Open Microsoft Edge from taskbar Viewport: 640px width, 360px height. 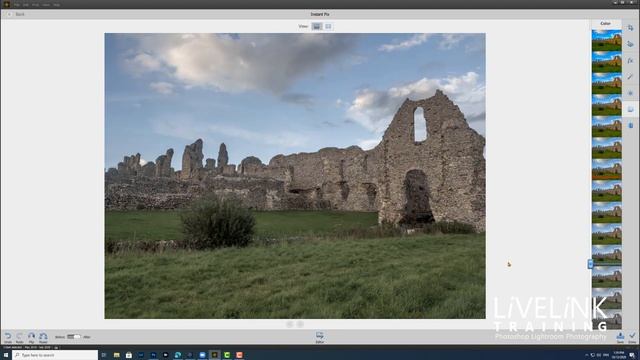(x=178, y=355)
